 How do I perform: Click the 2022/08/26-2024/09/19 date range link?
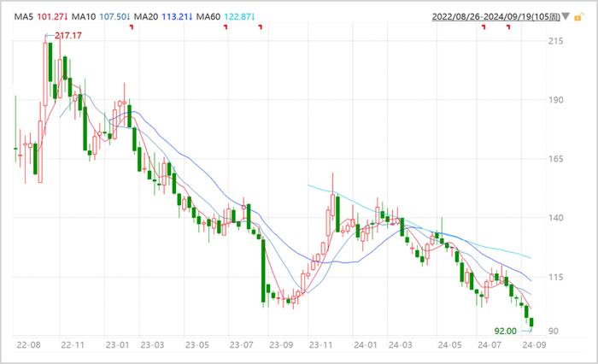(495, 17)
